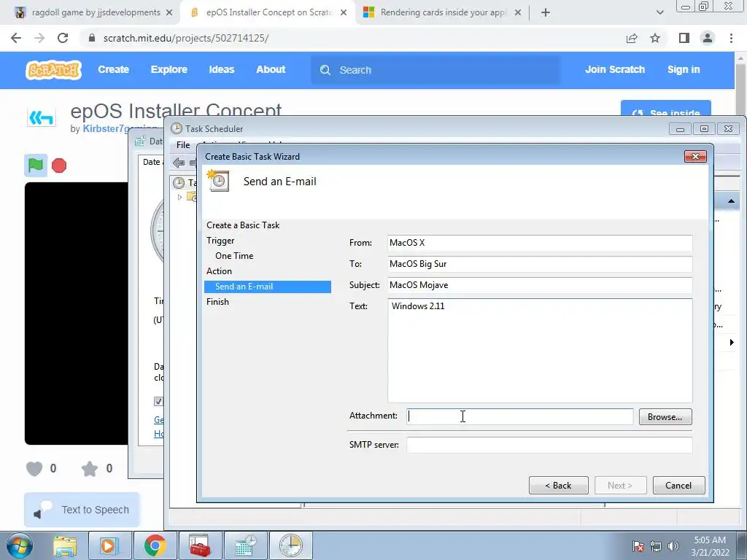Click the red toolbox taskbar icon

click(200, 545)
